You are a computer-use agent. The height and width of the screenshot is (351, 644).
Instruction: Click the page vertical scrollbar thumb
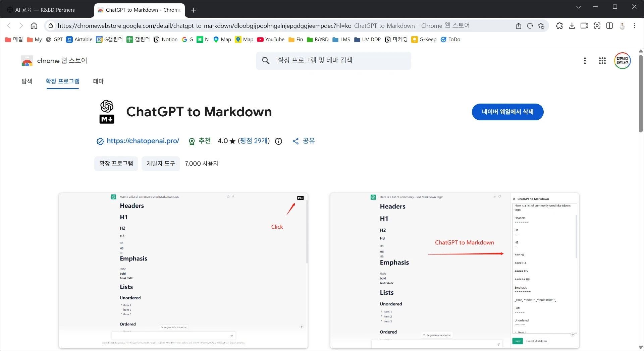pos(641,94)
